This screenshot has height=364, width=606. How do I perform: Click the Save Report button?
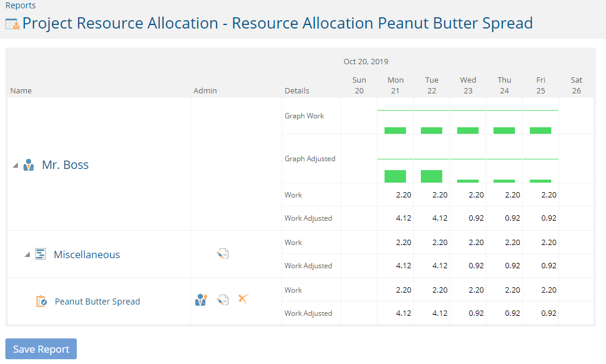pyautogui.click(x=41, y=349)
